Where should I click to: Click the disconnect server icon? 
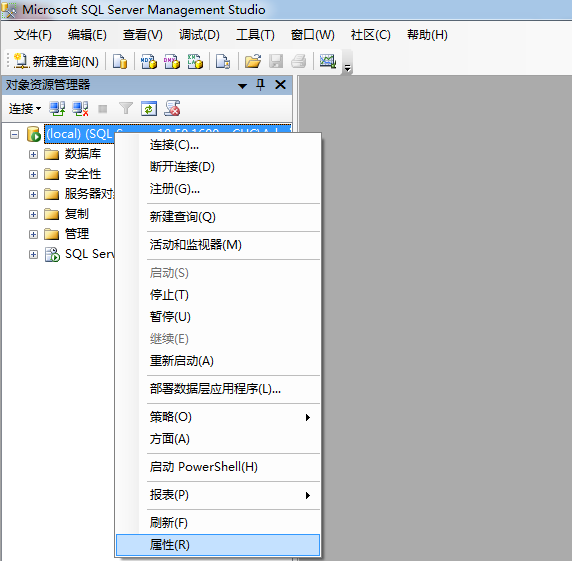coord(80,109)
